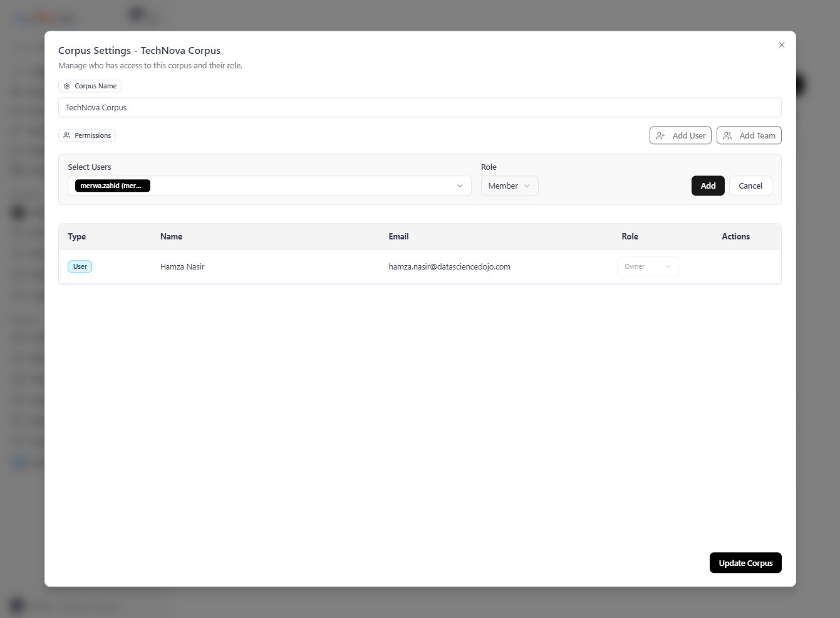Close the Corpus Settings dialog
Image resolution: width=840 pixels, height=618 pixels.
[x=782, y=45]
